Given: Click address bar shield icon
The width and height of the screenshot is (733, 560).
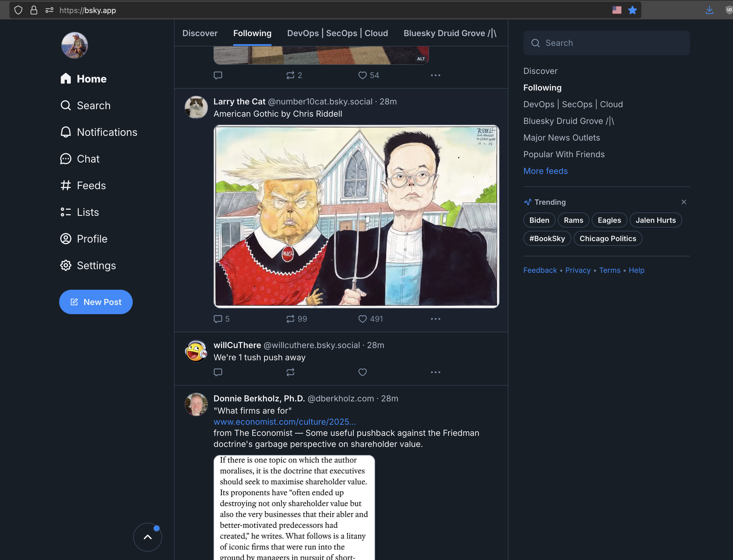Looking at the screenshot, I should [18, 10].
